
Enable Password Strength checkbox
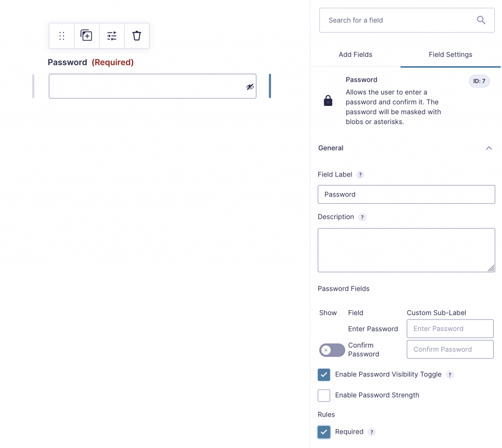click(x=324, y=395)
